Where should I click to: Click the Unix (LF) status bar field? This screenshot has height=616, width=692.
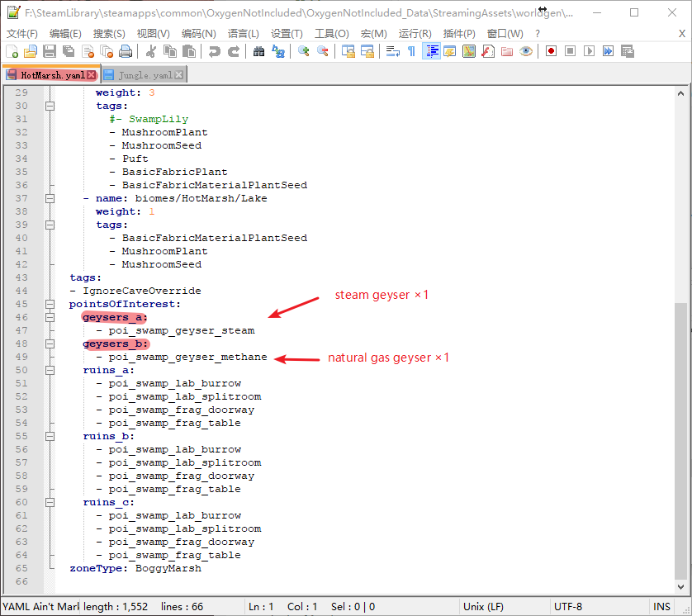tap(484, 606)
